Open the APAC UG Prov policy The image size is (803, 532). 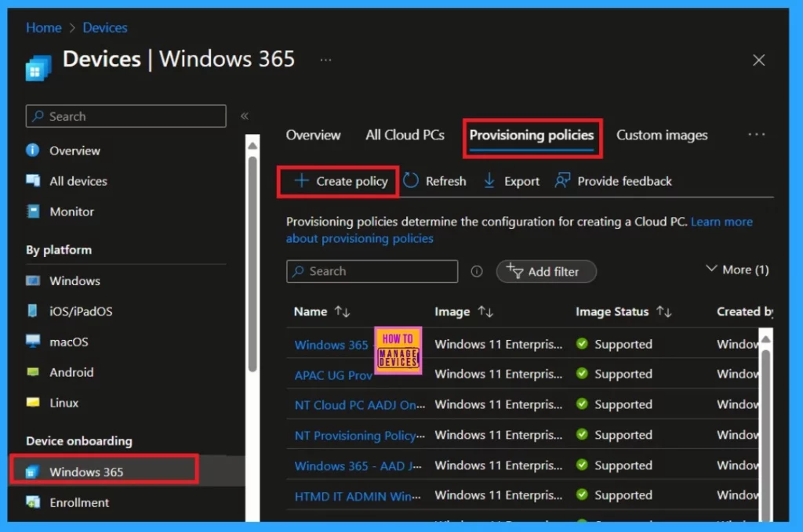333,375
